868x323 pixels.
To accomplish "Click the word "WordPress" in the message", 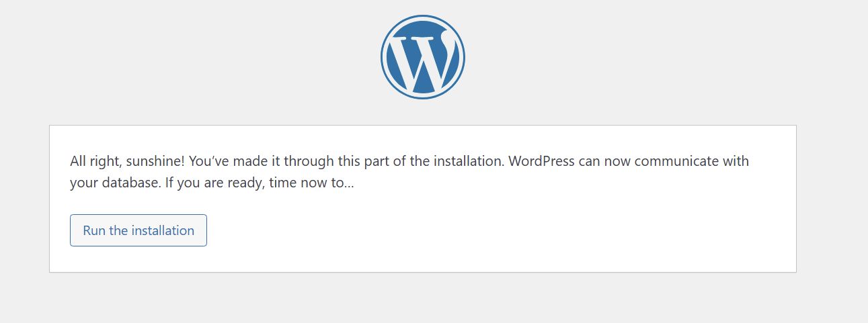I will pyautogui.click(x=541, y=162).
